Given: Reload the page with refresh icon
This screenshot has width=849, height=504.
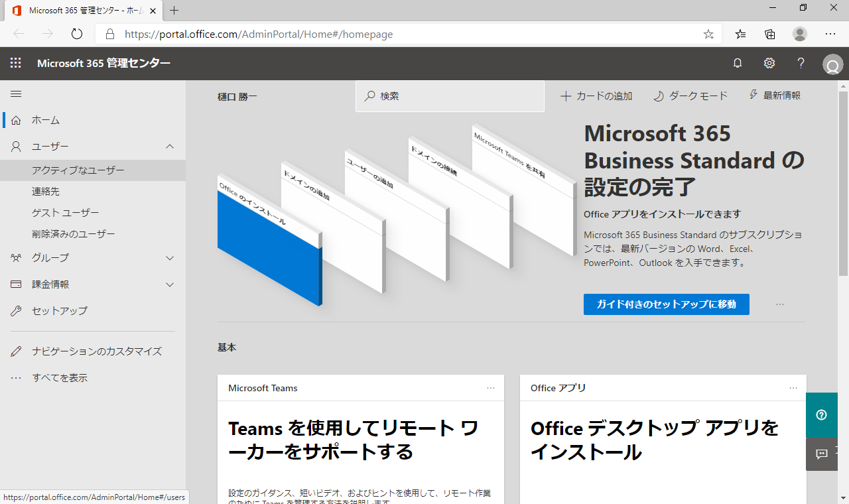Looking at the screenshot, I should point(76,34).
